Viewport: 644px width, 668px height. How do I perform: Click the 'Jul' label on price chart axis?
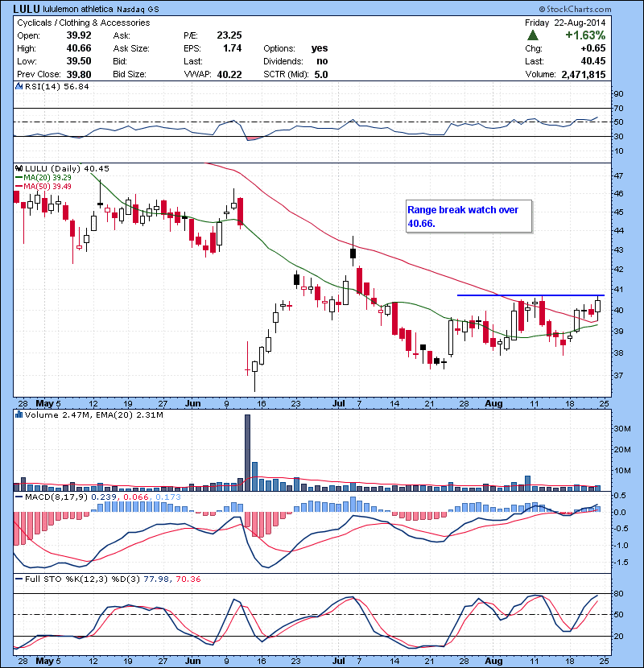(x=338, y=403)
